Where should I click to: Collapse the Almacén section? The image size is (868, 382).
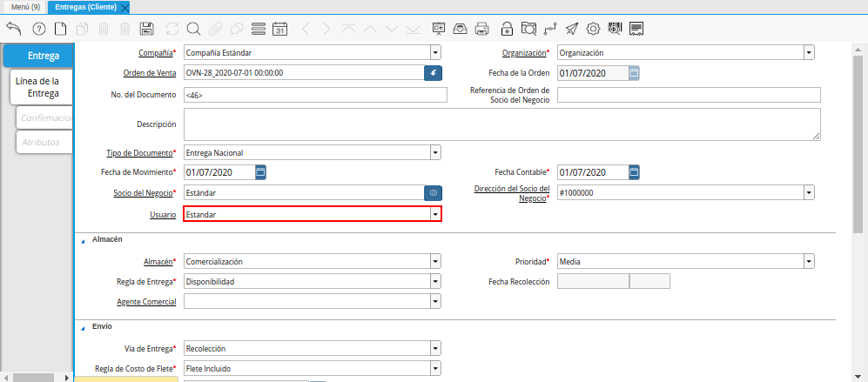point(83,239)
